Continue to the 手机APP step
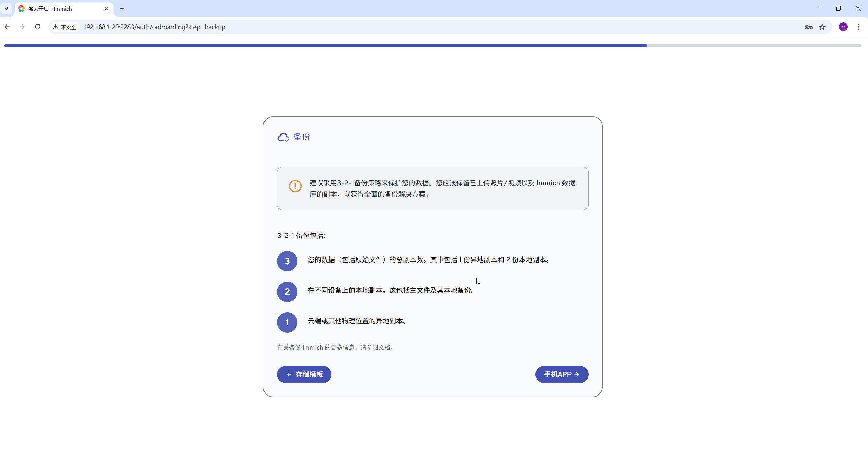868x454 pixels. (x=561, y=374)
